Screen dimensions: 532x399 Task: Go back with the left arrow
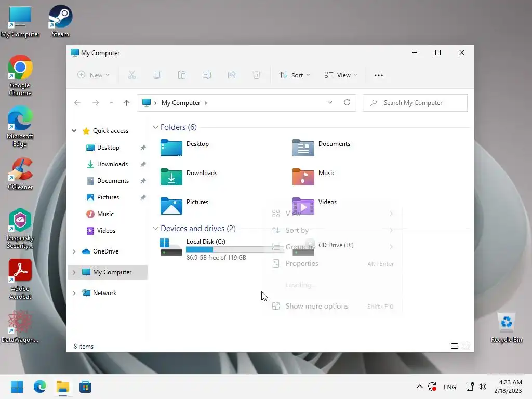tap(77, 103)
